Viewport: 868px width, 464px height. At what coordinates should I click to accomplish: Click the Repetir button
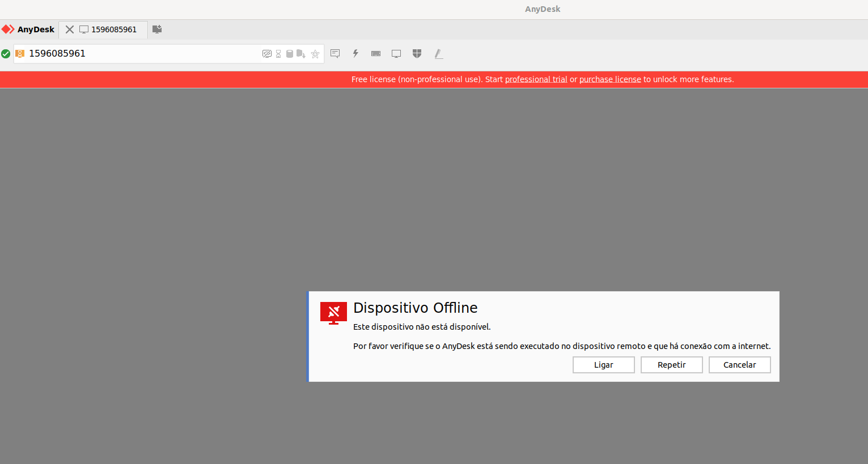(672, 365)
